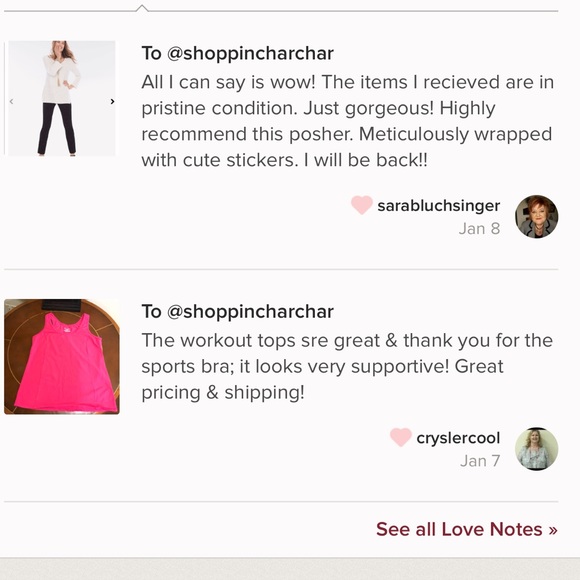Open the cryslercool username link

(x=458, y=438)
